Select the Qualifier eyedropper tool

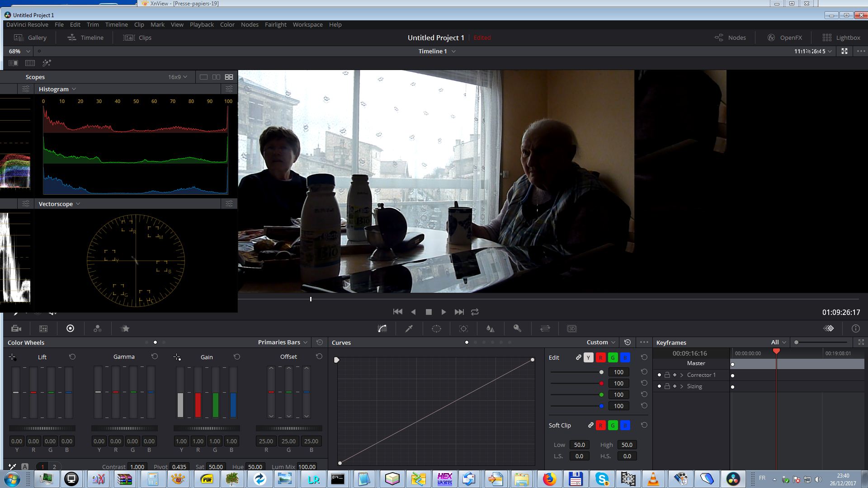pos(409,328)
